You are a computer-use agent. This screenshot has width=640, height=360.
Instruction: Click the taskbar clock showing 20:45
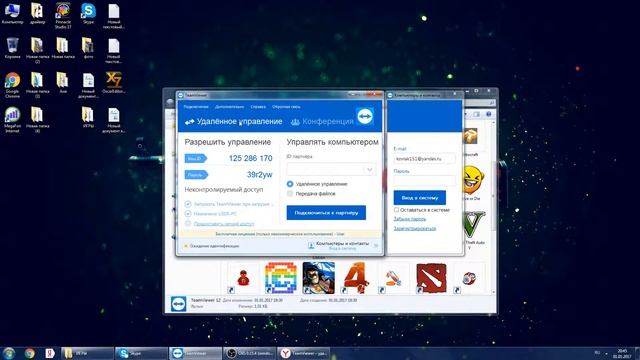[622, 353]
